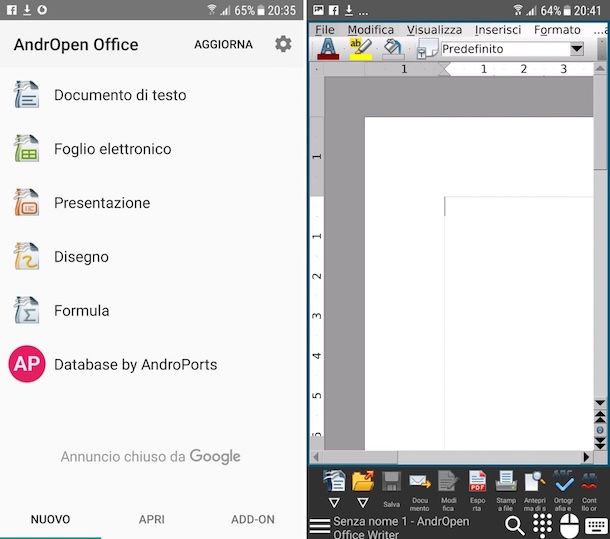Expand the Predefinito style dropdown
Image resolution: width=610 pixels, height=539 pixels.
pos(576,49)
